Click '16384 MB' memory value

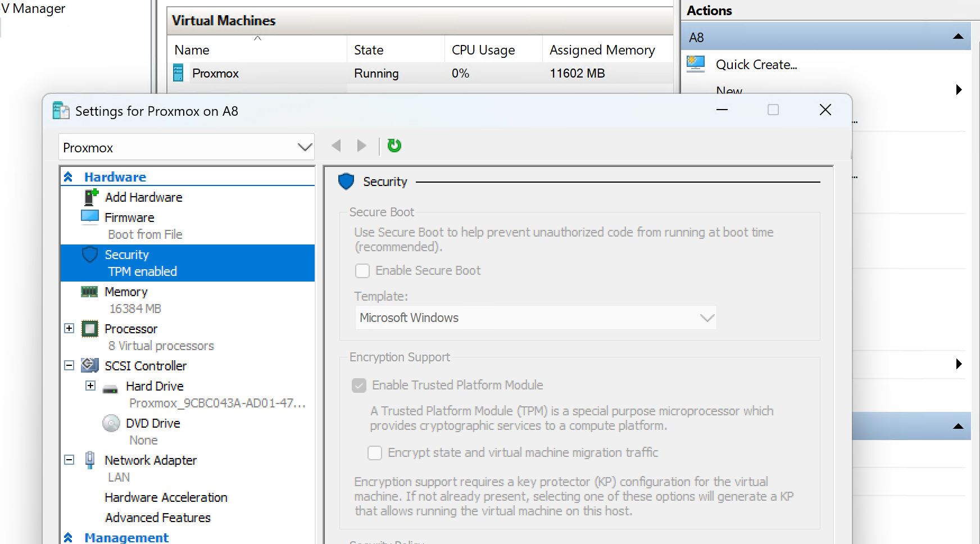[135, 309]
